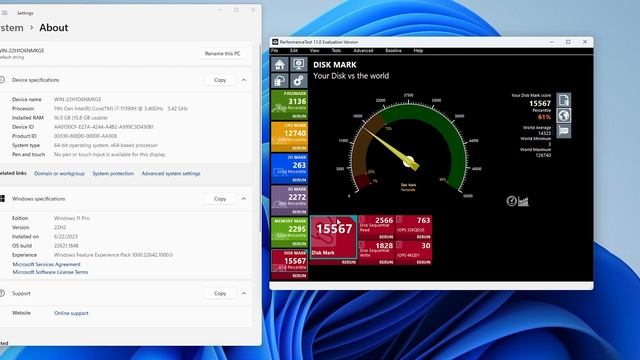The width and height of the screenshot is (640, 360).
Task: Collapse the Windows specifications section
Action: tap(244, 199)
